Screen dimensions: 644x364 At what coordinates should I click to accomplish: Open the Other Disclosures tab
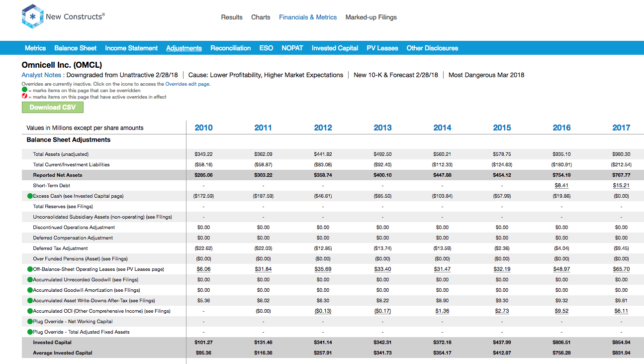pos(433,48)
